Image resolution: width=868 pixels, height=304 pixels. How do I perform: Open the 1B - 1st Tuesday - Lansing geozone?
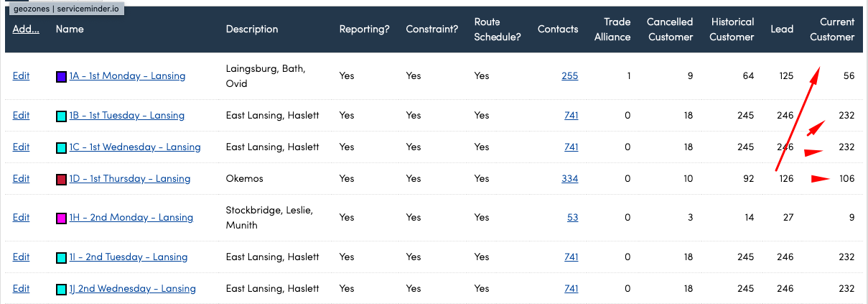(126, 116)
